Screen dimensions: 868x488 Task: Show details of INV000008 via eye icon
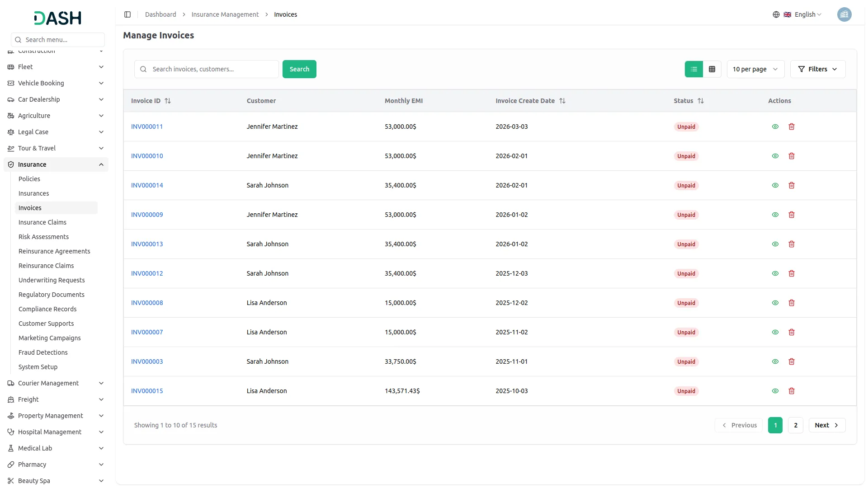point(775,303)
